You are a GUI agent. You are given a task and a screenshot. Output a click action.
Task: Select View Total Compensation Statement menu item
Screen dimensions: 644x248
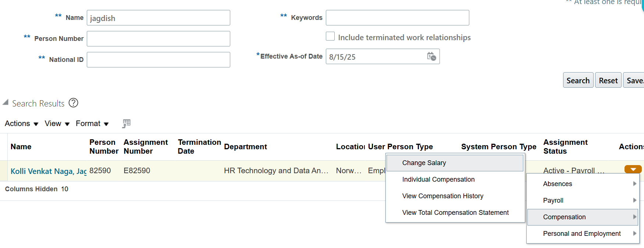[x=455, y=213]
